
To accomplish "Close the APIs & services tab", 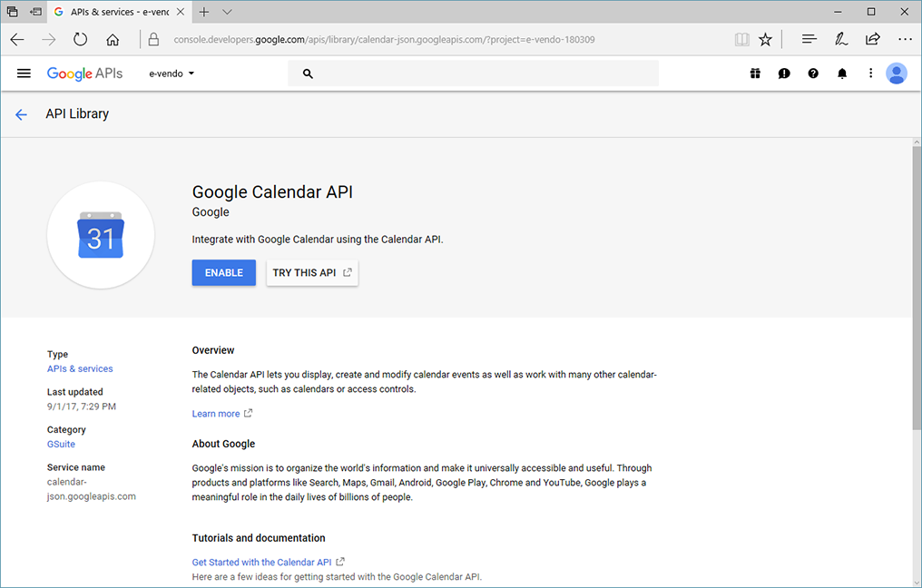I will (x=181, y=12).
